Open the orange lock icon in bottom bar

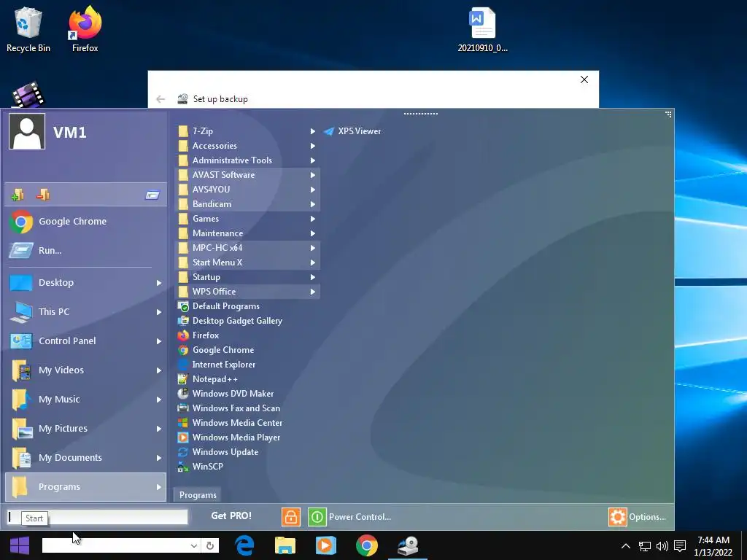pos(290,517)
